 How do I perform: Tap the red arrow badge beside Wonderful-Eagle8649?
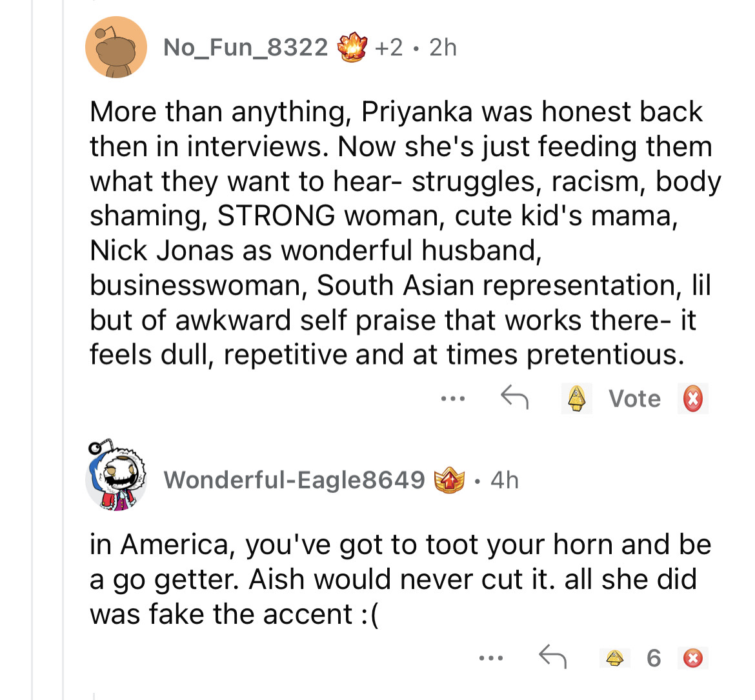[x=448, y=480]
